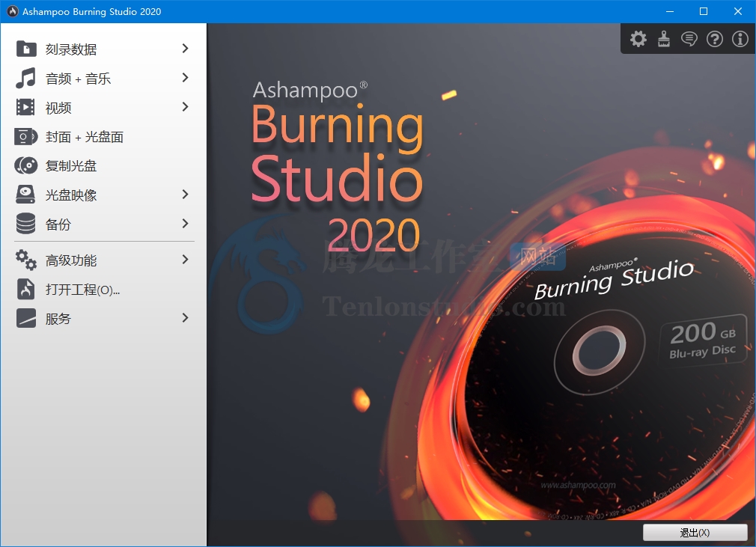Viewport: 756px width, 547px height.
Task: Expand the 刻录数据 submenu arrow
Action: [x=185, y=48]
